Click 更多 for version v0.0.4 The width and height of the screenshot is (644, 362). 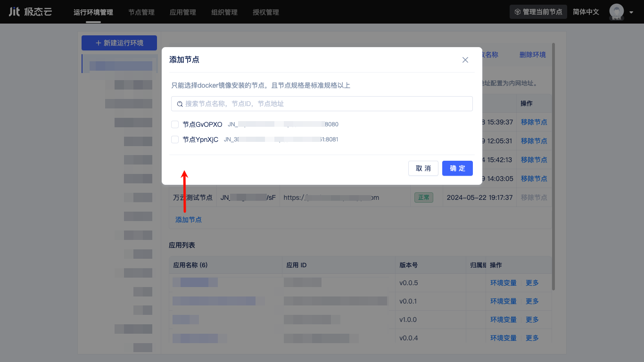tap(532, 338)
